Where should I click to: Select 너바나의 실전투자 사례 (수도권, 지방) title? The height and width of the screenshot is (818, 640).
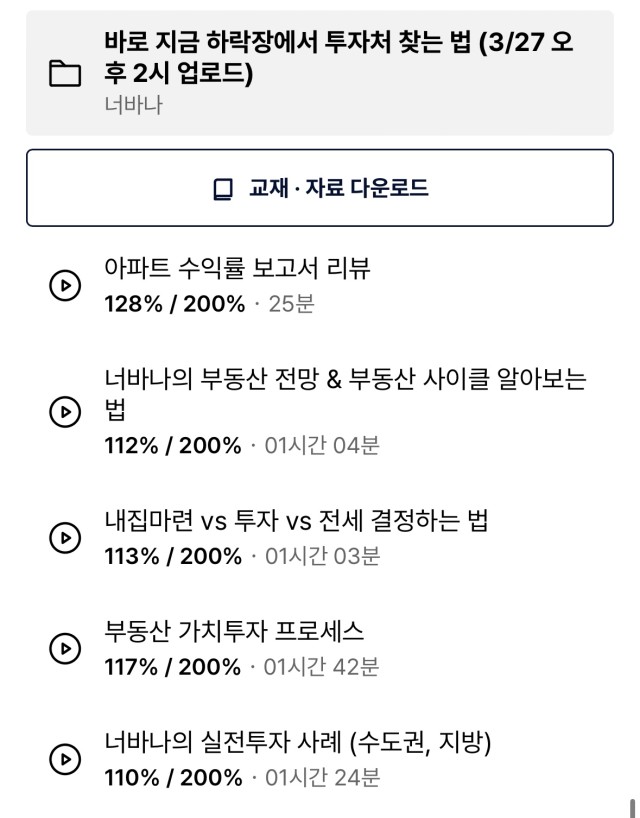pyautogui.click(x=298, y=742)
